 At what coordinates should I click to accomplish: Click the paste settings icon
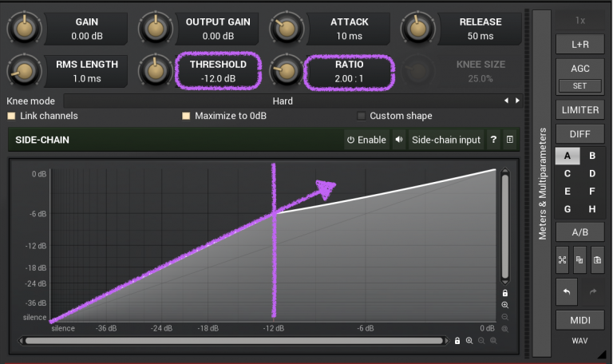(597, 259)
